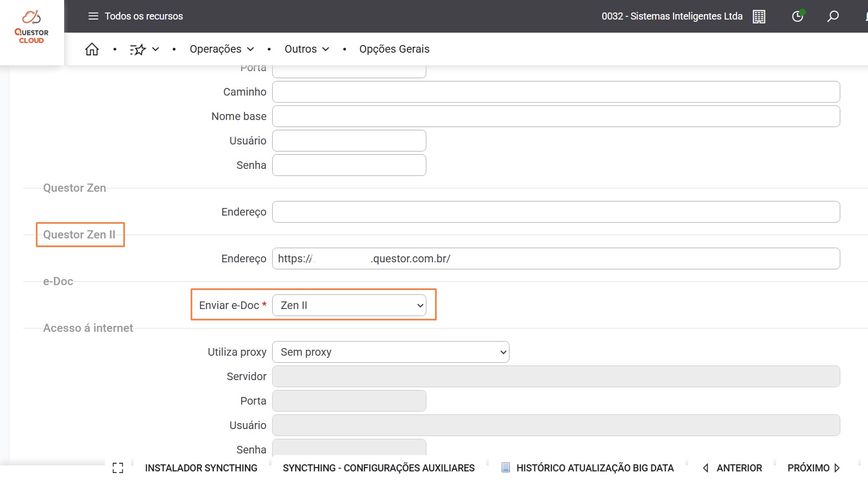
Task: Focus the first Usuário field under Nome base
Action: (349, 141)
